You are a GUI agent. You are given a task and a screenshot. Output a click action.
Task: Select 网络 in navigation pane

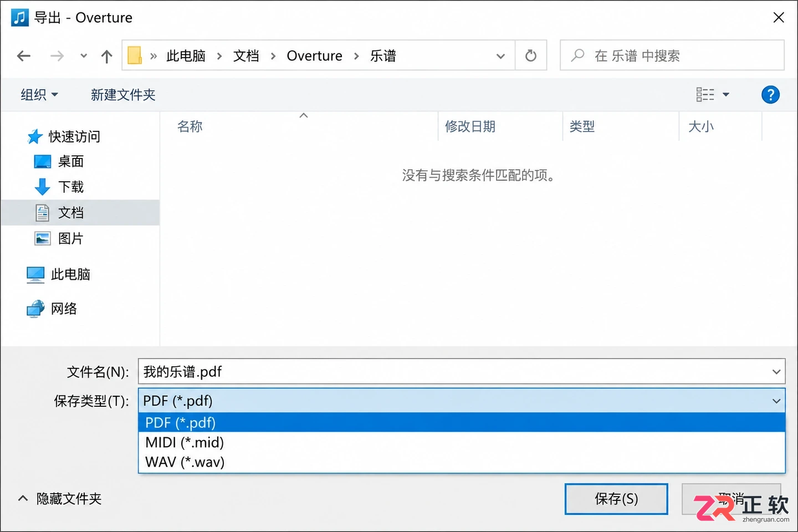[64, 309]
